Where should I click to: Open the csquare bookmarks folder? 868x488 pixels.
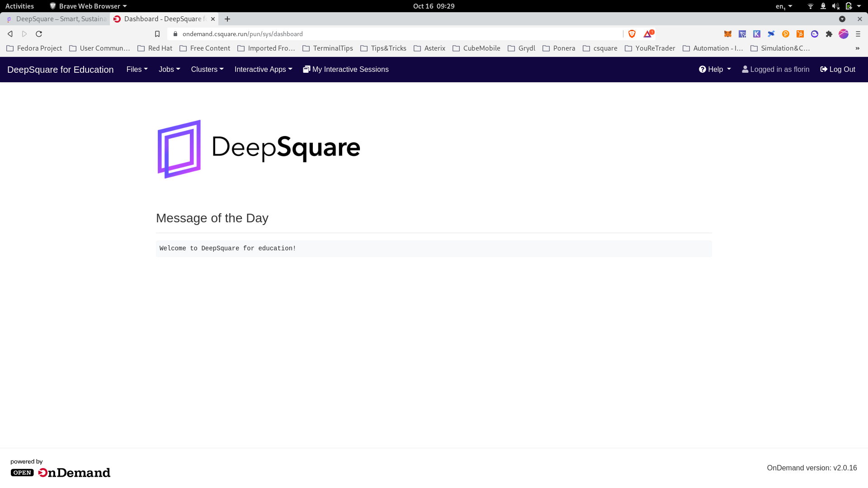click(600, 48)
